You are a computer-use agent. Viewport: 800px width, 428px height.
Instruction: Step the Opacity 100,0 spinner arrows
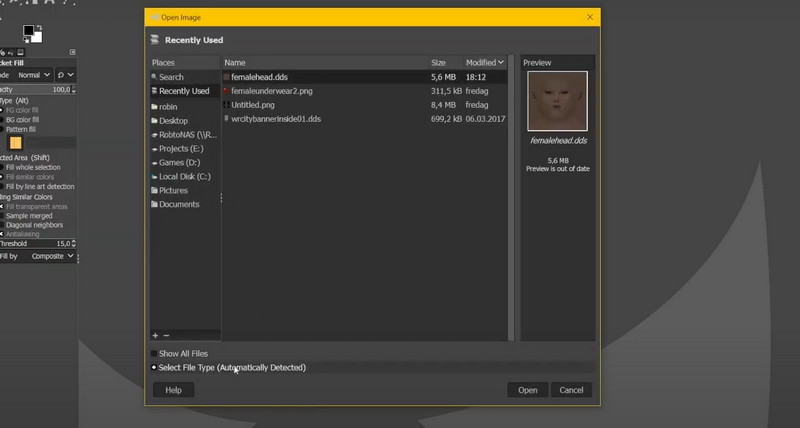73,89
